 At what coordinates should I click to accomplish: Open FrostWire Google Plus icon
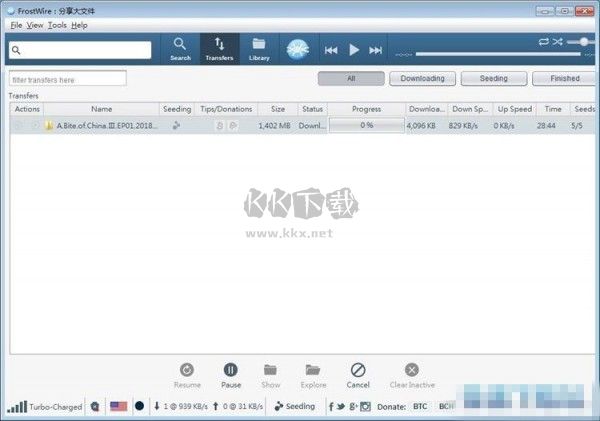[353, 406]
